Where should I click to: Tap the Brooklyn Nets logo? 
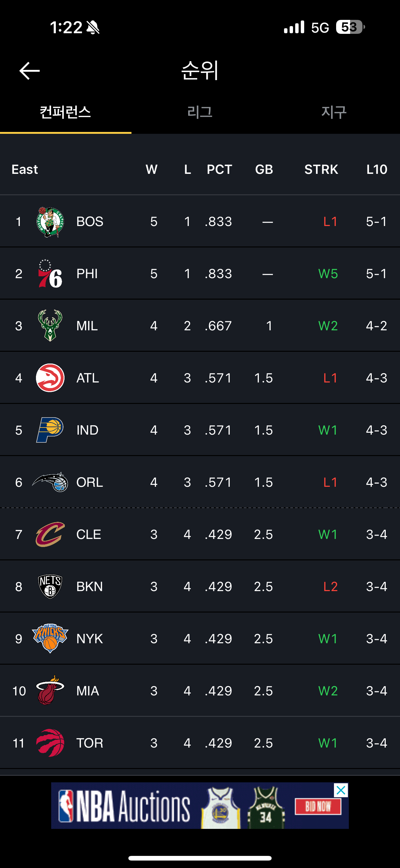50,587
